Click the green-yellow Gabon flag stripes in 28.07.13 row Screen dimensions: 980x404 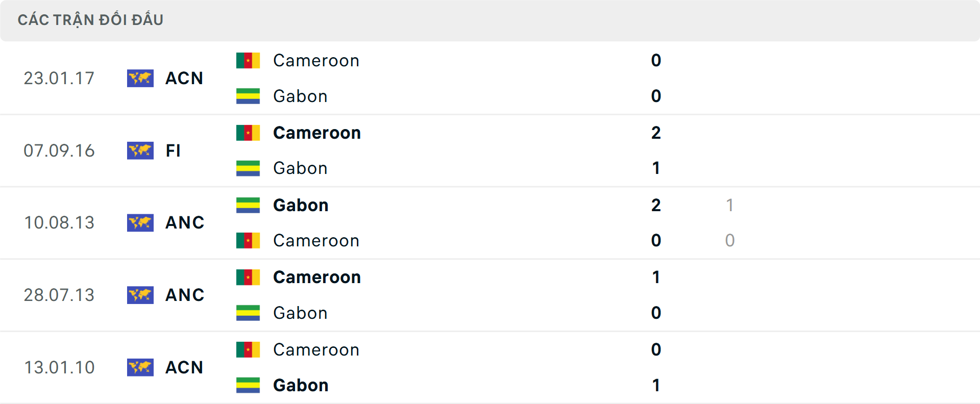coord(248,313)
